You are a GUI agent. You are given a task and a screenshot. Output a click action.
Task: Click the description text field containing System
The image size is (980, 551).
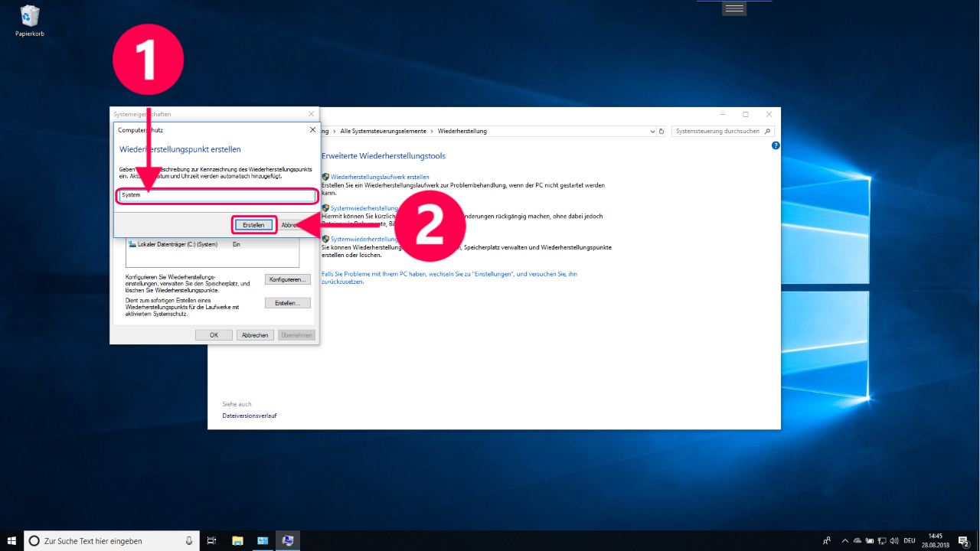click(x=216, y=195)
